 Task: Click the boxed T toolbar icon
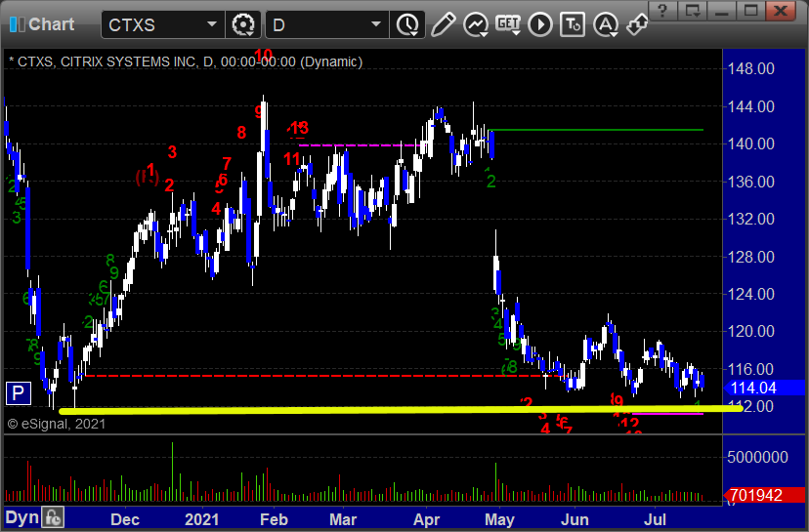click(x=573, y=24)
